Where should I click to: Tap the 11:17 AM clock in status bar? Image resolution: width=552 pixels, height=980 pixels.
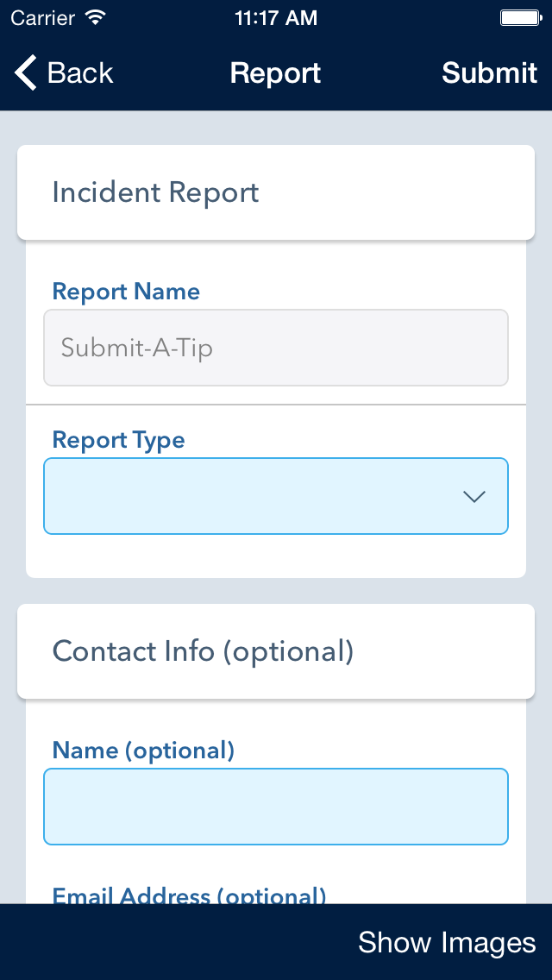coord(276,18)
